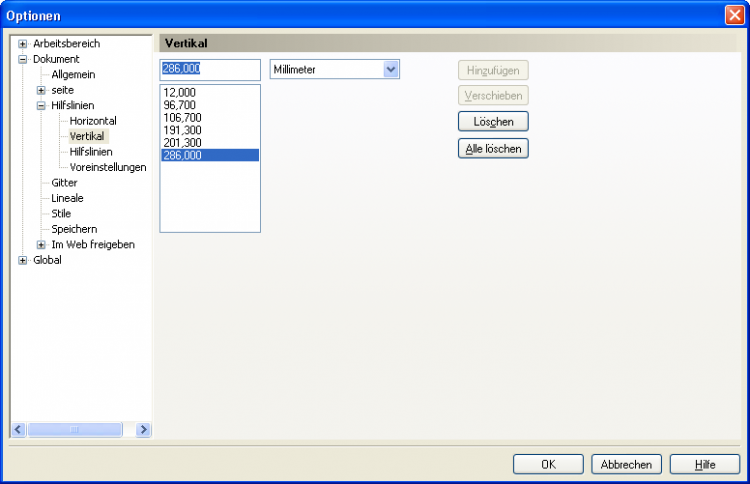Collapse the Hilfslinien tree node

[x=41, y=105]
